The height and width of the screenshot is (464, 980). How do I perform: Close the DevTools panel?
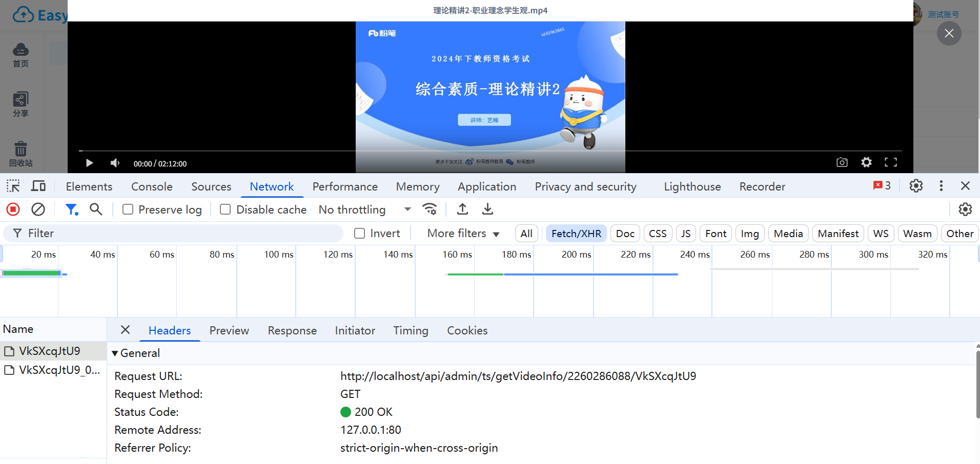point(965,185)
